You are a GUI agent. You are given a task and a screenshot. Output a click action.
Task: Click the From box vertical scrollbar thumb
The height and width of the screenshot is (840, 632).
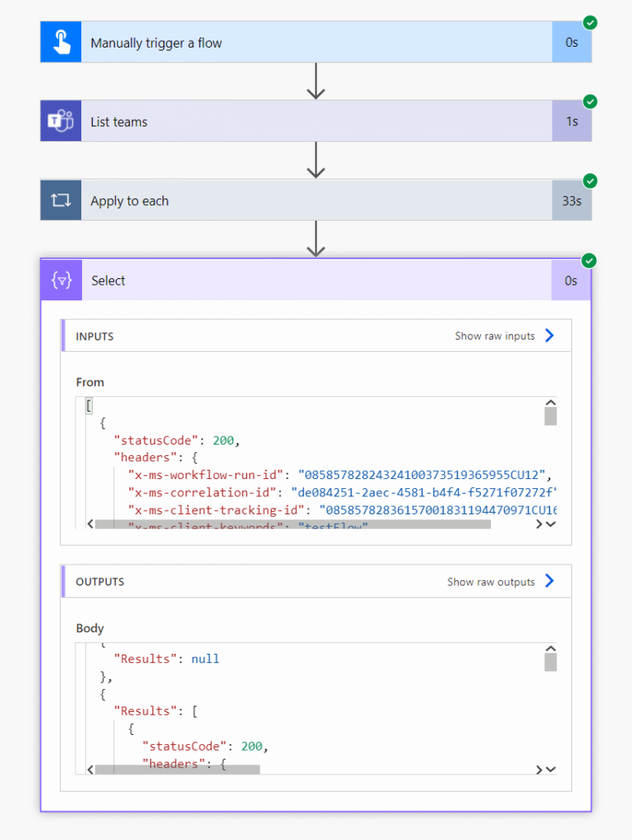tap(551, 416)
